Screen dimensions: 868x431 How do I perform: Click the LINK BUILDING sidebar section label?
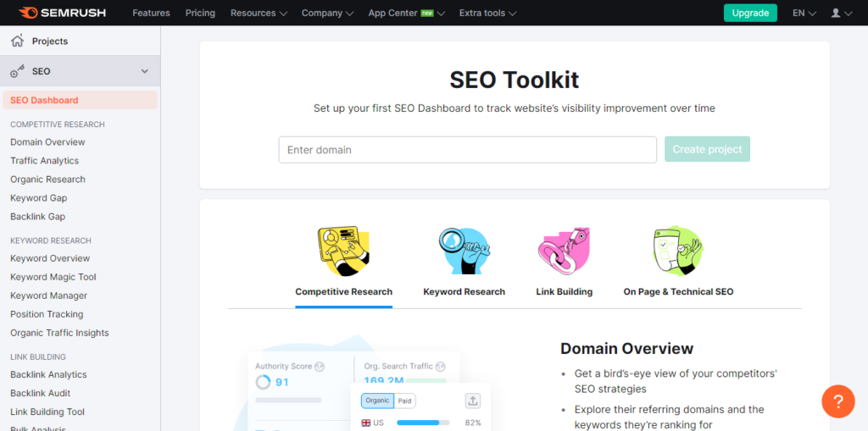coord(38,356)
